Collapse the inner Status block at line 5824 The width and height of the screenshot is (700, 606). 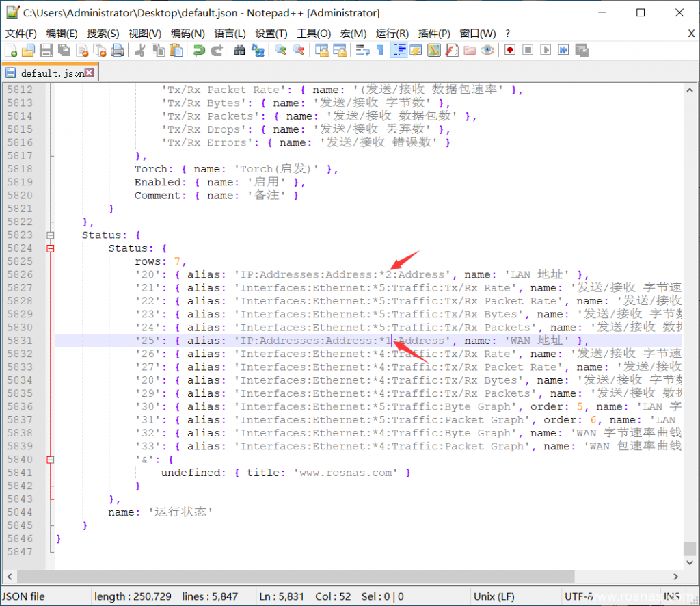[50, 248]
